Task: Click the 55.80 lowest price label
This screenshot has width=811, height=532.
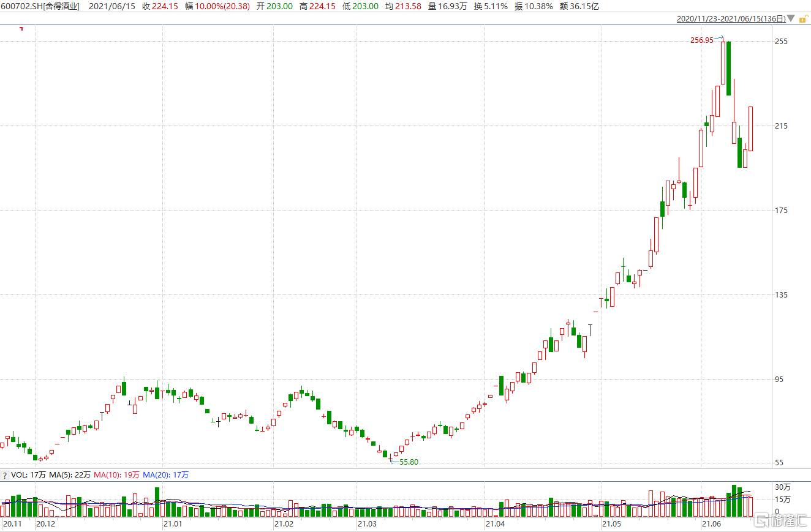Action: click(409, 462)
